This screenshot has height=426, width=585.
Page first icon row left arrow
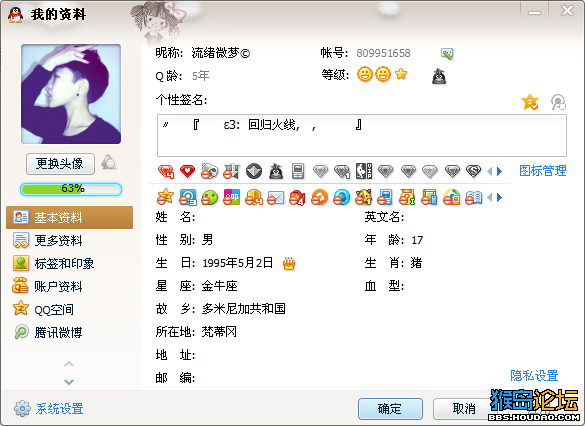click(x=490, y=171)
